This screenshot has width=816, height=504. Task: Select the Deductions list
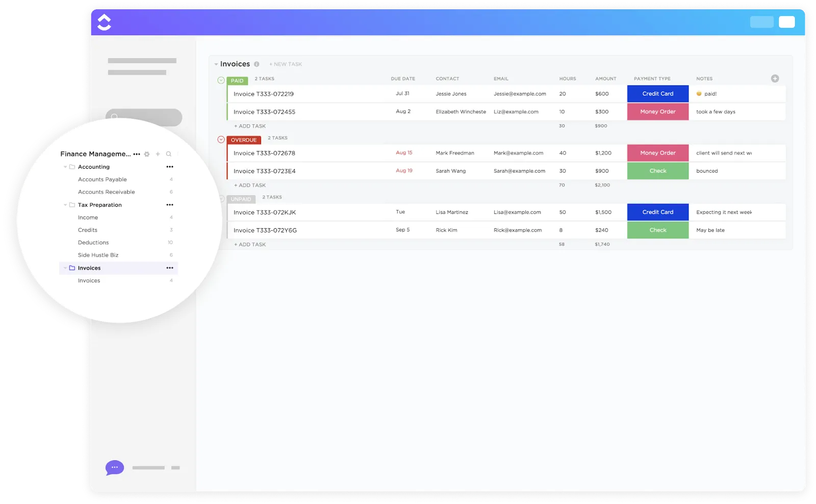(x=93, y=243)
